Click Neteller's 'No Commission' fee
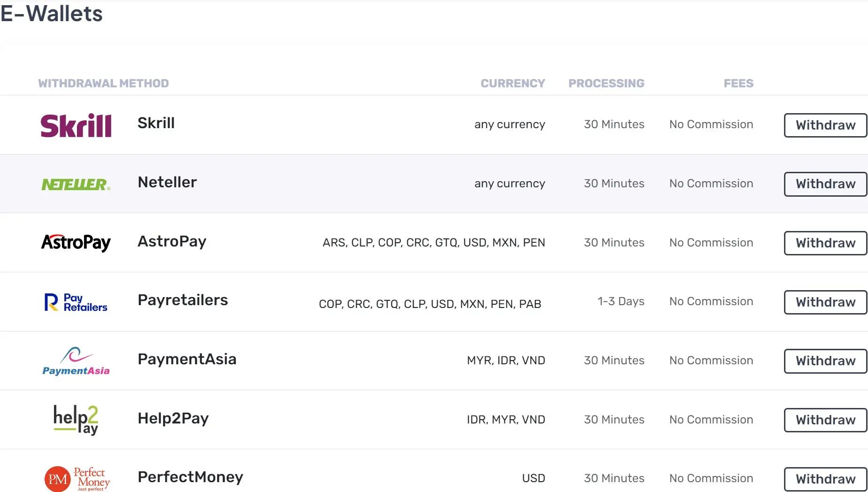The height and width of the screenshot is (492, 868). tap(711, 184)
